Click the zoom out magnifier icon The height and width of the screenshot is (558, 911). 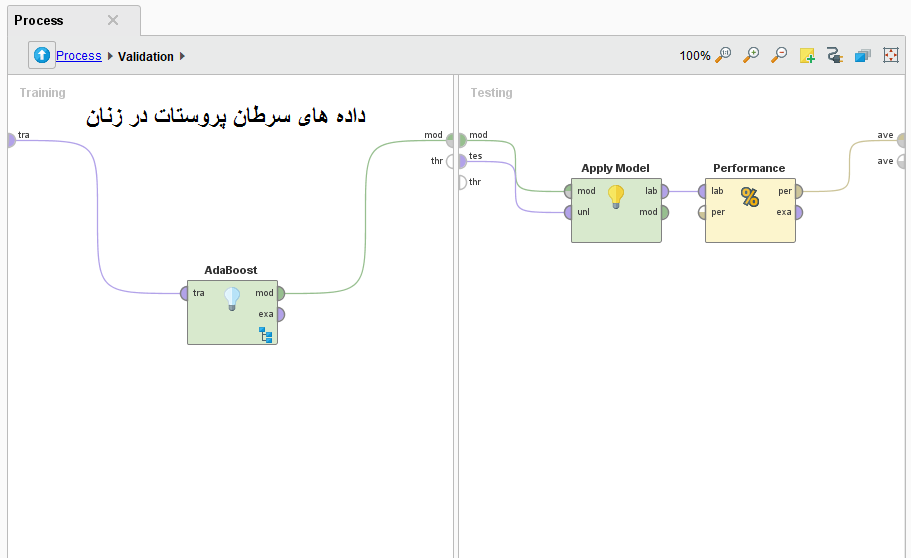[779, 56]
